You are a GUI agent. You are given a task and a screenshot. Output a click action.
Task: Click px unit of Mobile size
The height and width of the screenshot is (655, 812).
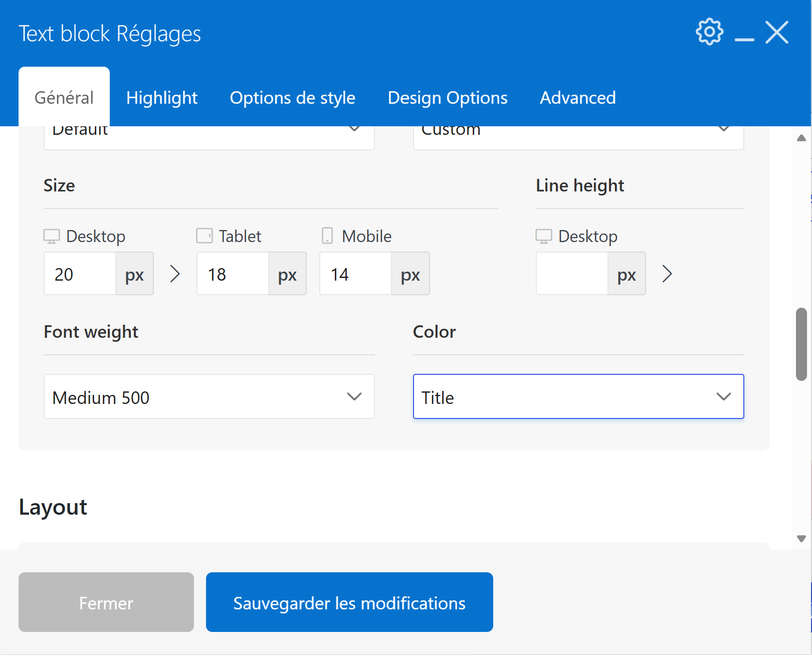pyautogui.click(x=411, y=274)
